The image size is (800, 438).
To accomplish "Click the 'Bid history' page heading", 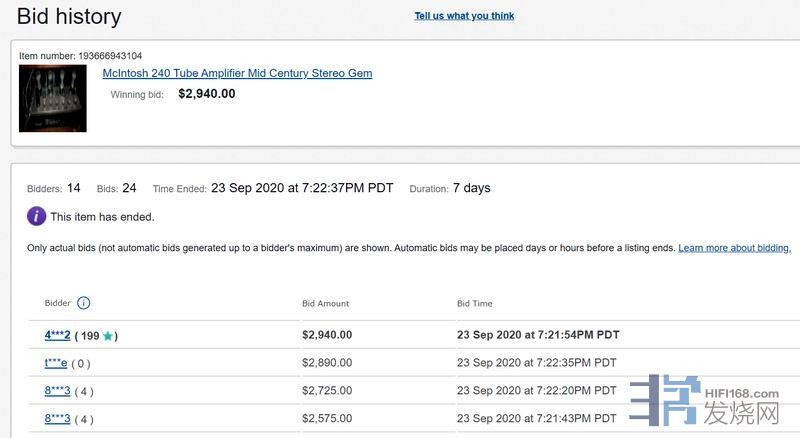I will 69,17.
